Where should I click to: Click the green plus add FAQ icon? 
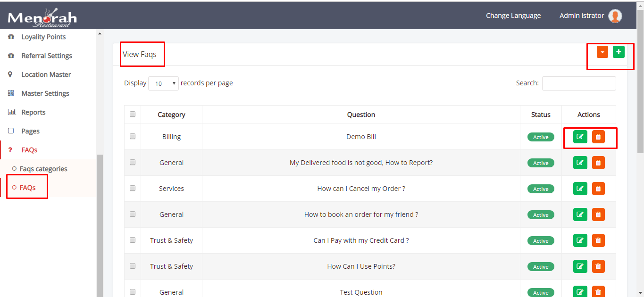pyautogui.click(x=619, y=52)
